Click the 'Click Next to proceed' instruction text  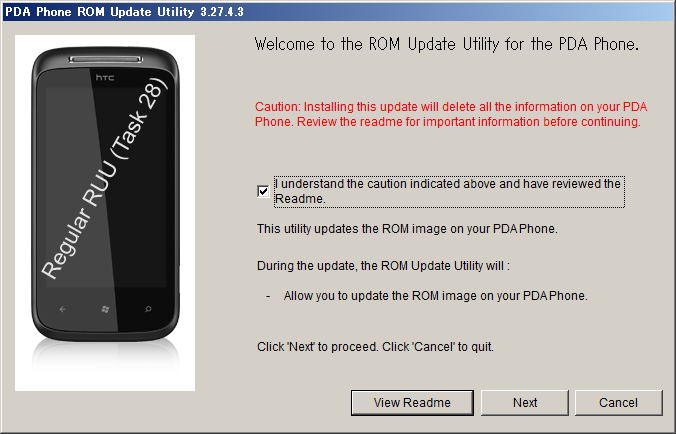coord(375,347)
